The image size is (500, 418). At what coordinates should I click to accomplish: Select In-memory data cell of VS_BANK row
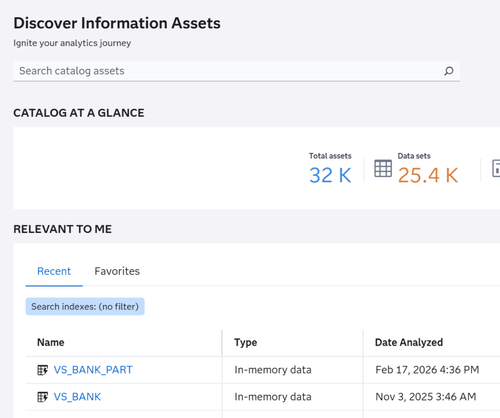[273, 397]
